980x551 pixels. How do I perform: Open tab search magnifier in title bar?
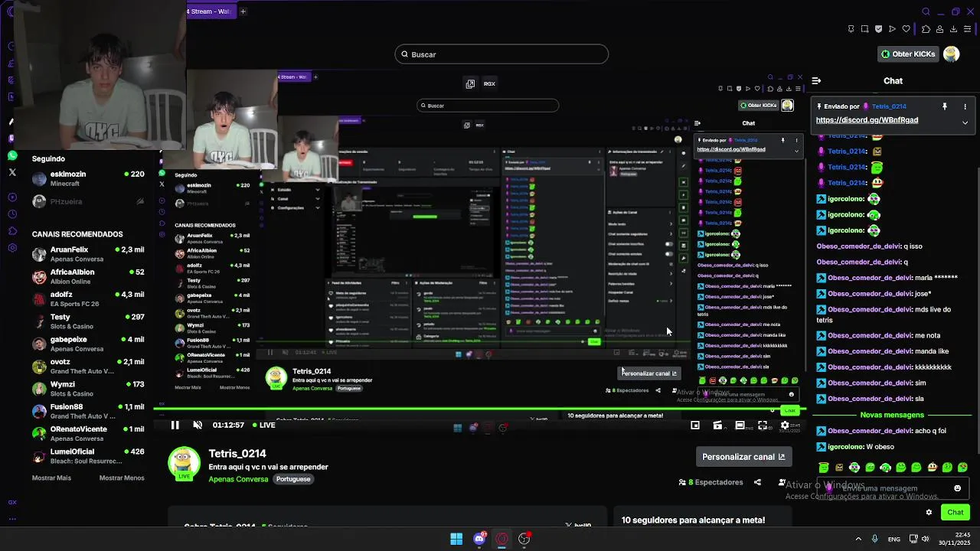click(x=926, y=11)
